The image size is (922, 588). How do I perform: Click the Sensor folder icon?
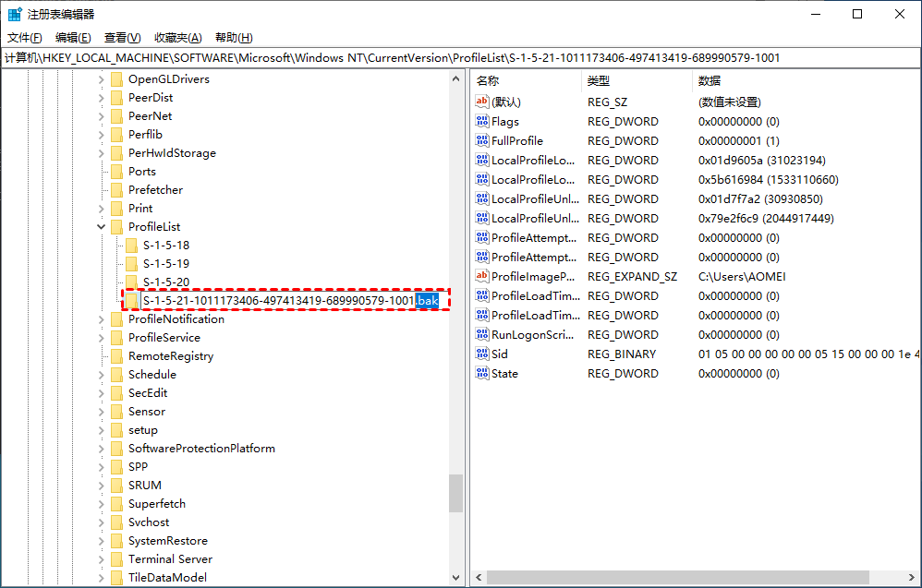pyautogui.click(x=117, y=412)
